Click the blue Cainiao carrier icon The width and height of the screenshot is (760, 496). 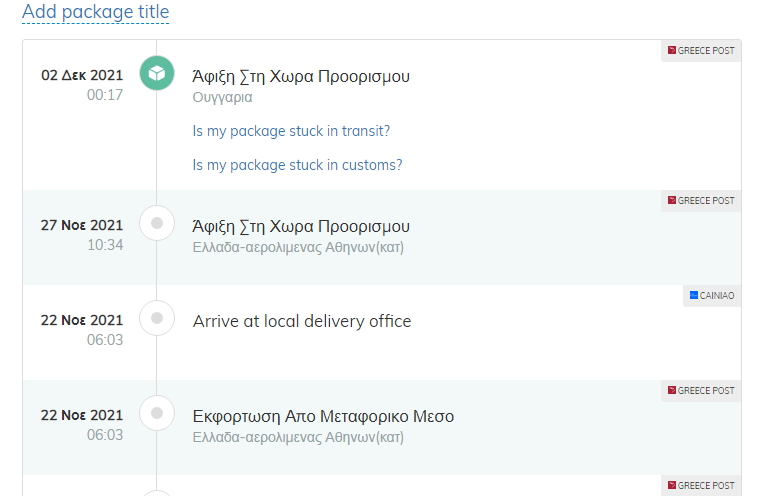(x=694, y=295)
